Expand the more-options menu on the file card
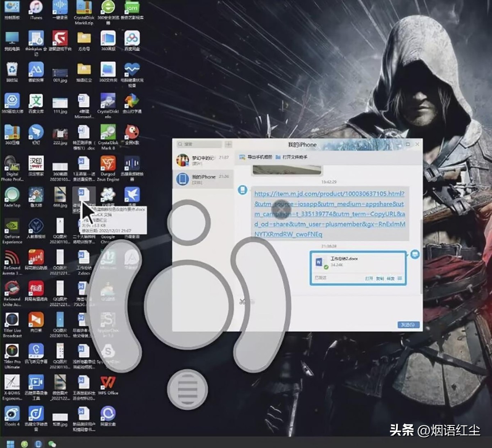 coord(400,279)
